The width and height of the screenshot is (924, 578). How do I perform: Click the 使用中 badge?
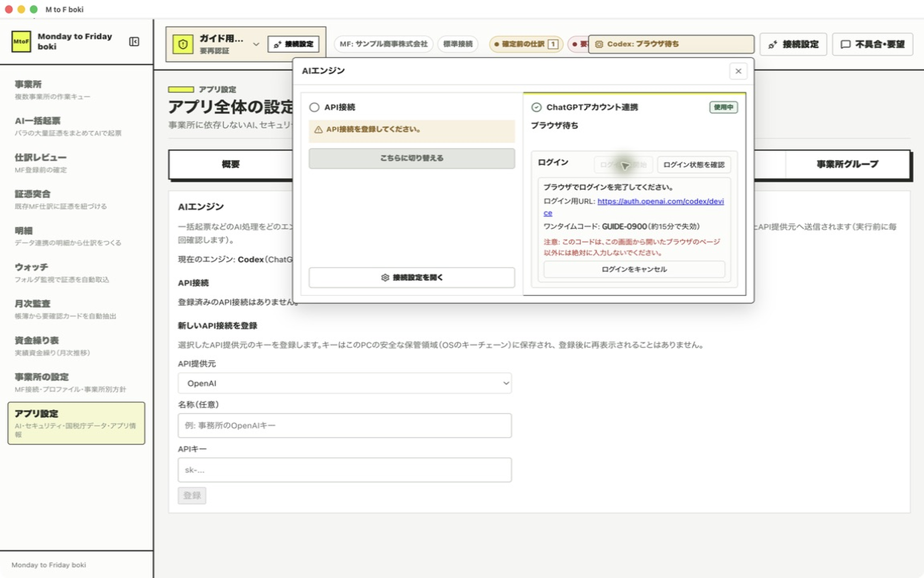pyautogui.click(x=723, y=107)
